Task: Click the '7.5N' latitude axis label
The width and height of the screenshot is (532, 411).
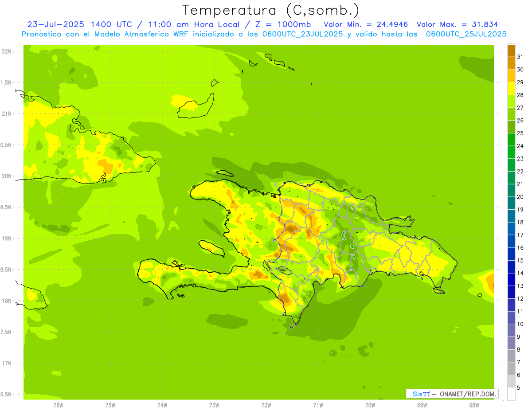Action: point(7,332)
